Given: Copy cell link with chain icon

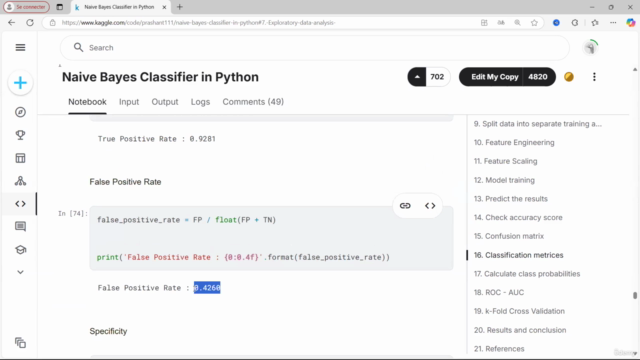Looking at the screenshot, I should coord(405,206).
